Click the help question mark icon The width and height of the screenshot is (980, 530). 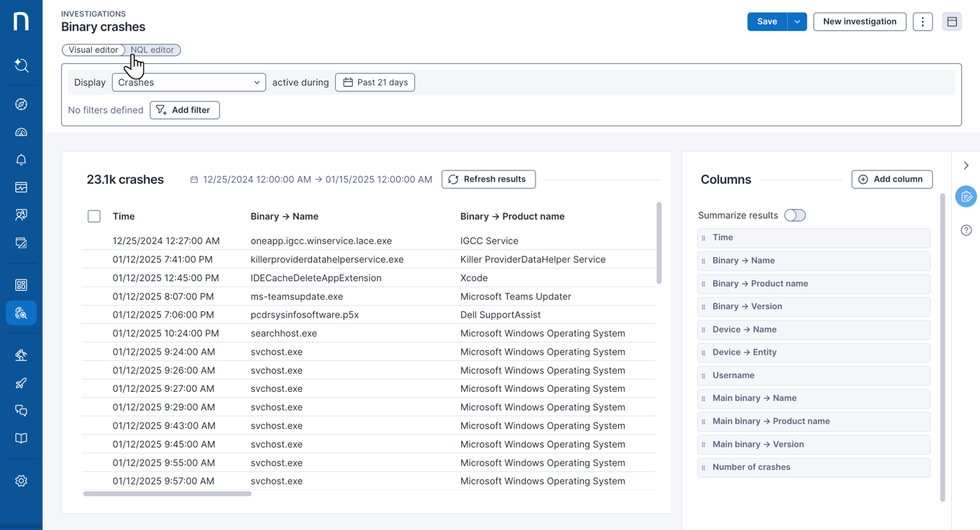[966, 230]
